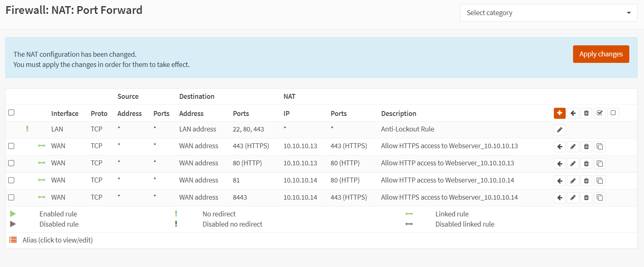Click Allow HTTPS access to Webserver_10.10.10.14 description
Screen dimensions: 644x267
(449, 197)
